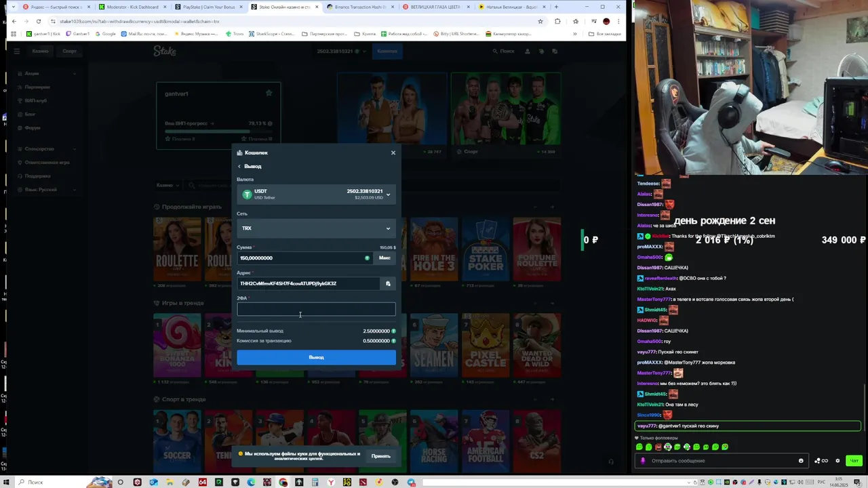Bookmark this page with the star icon
Screen dimensions: 868x488
540,21
